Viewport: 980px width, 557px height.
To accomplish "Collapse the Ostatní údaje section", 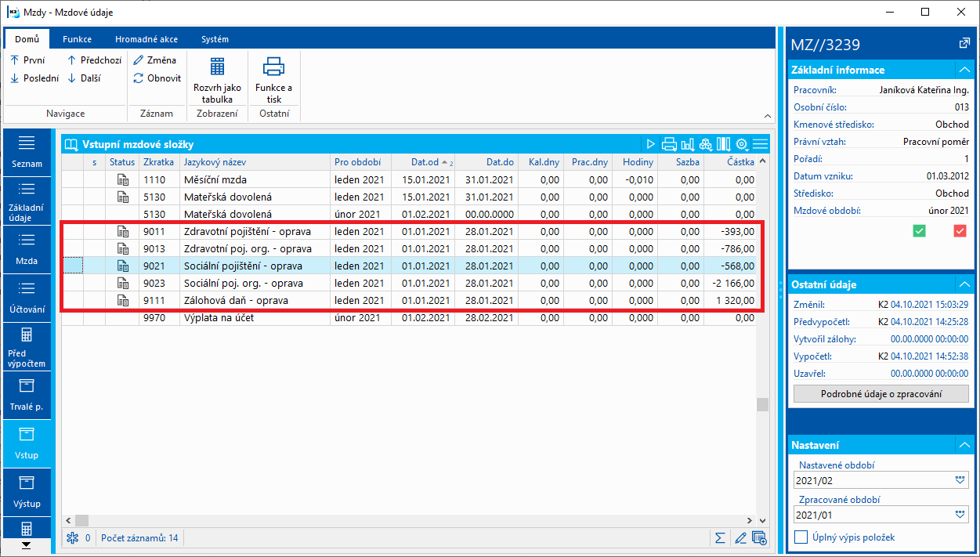I will tap(964, 284).
